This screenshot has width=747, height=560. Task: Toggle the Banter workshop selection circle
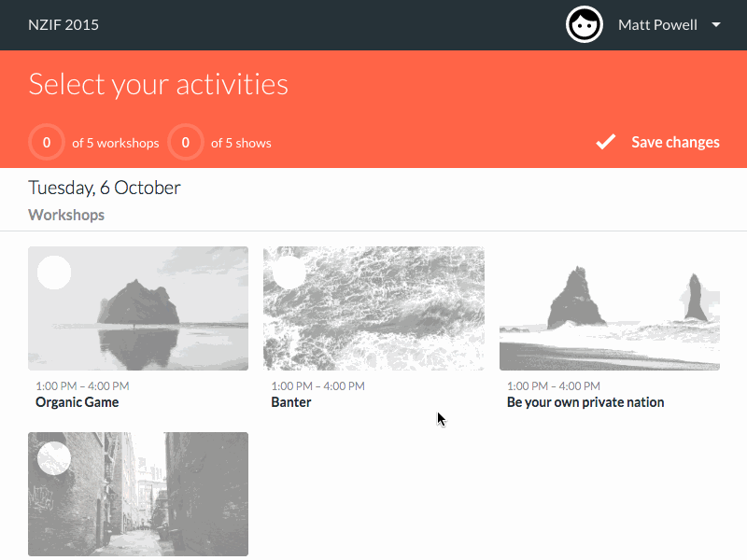tap(289, 273)
